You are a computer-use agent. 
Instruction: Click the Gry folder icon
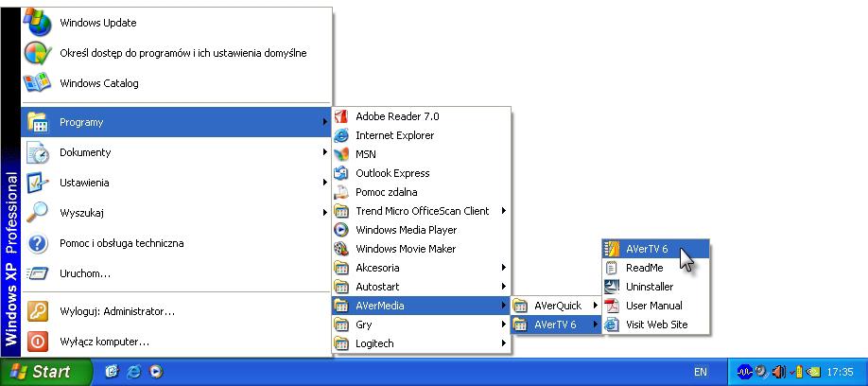(341, 325)
